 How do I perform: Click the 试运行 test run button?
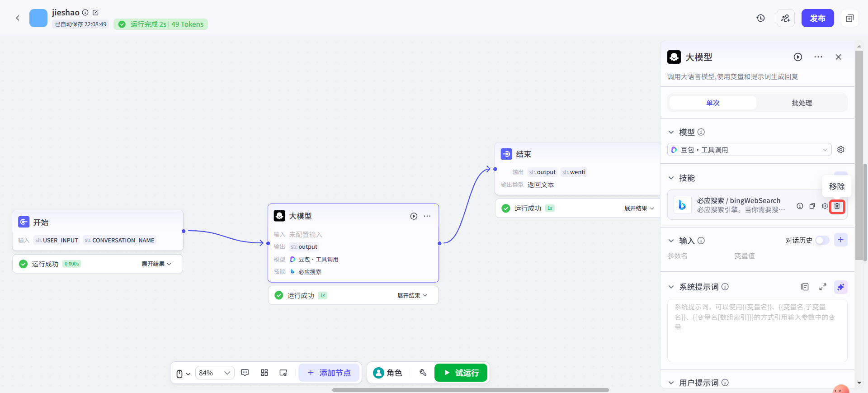pyautogui.click(x=461, y=373)
